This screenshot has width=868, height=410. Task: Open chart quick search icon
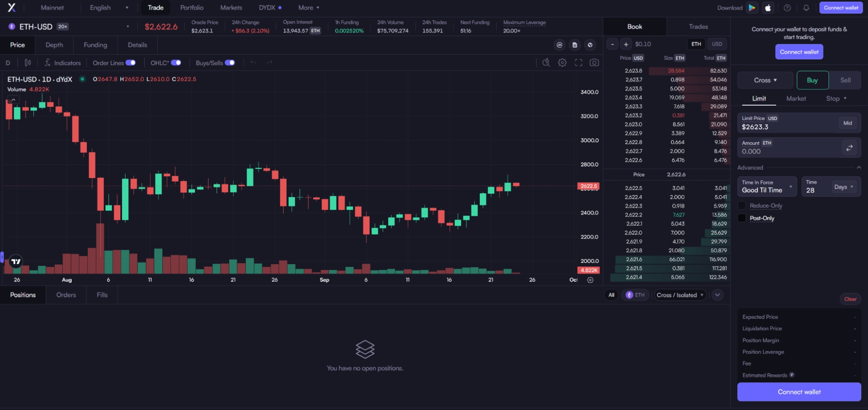tap(546, 63)
